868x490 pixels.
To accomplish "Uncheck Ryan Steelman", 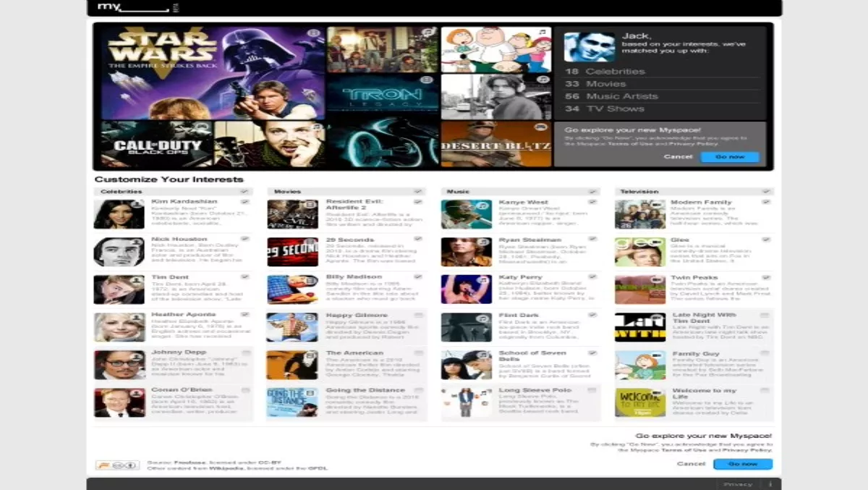I will [593, 240].
